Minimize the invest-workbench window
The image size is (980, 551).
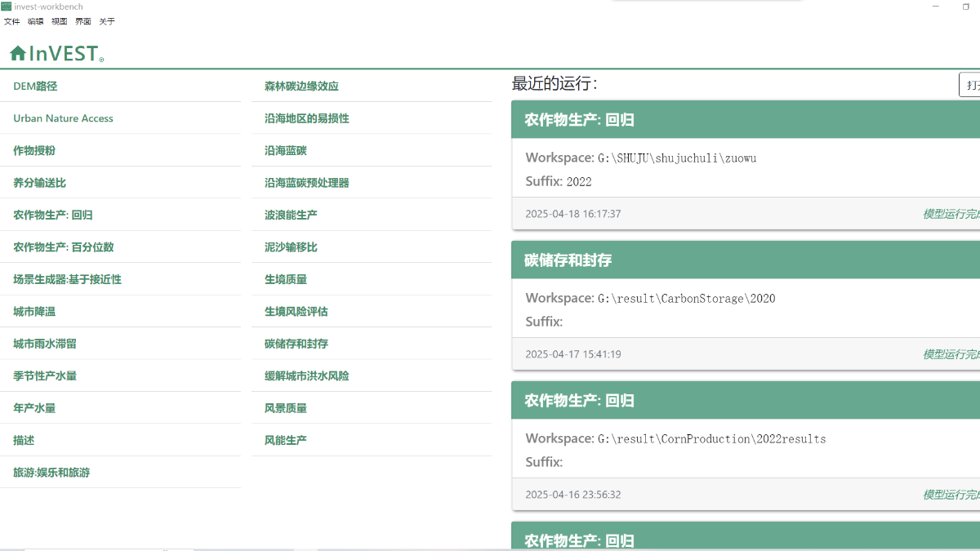(934, 7)
